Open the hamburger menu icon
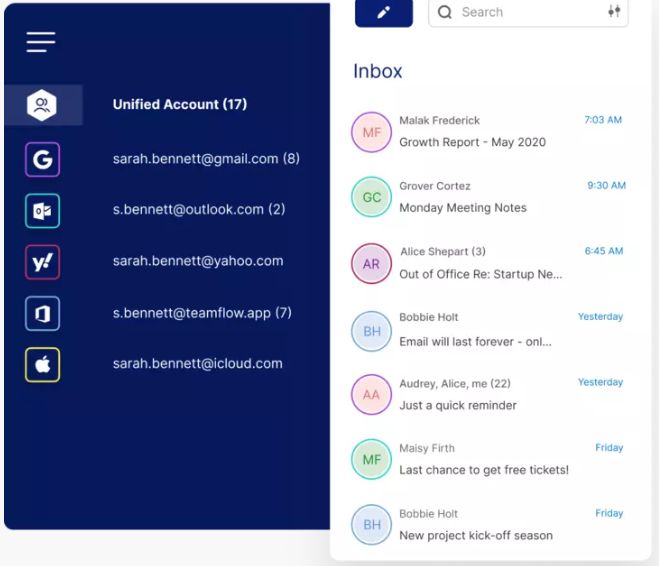The image size is (659, 566). tap(41, 42)
